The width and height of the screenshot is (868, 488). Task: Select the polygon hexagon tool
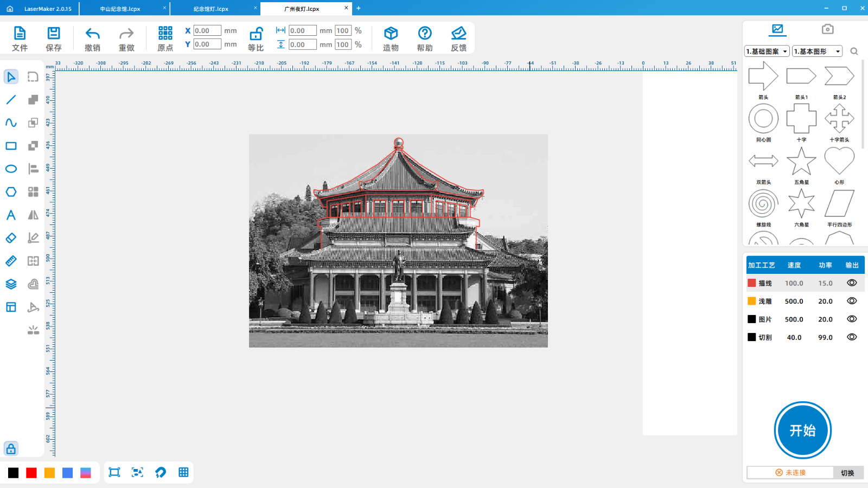[11, 192]
